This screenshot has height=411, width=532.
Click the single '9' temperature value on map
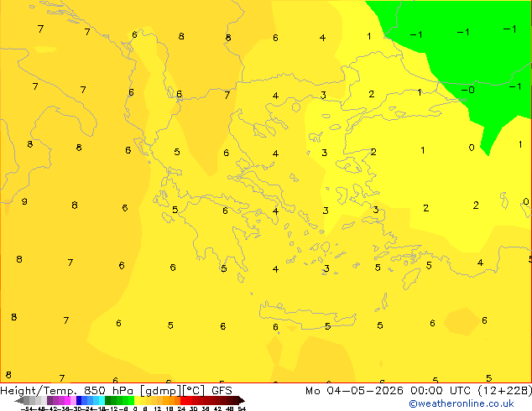coord(24,201)
